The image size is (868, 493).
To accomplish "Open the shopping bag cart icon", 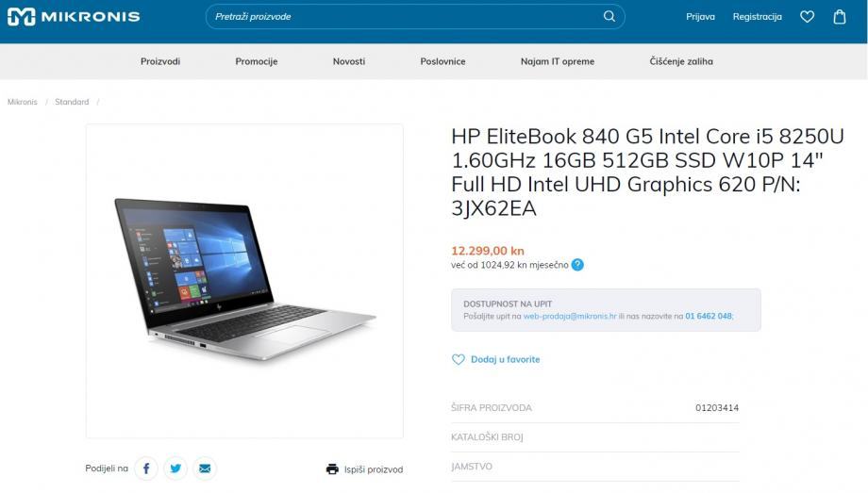I will click(840, 17).
